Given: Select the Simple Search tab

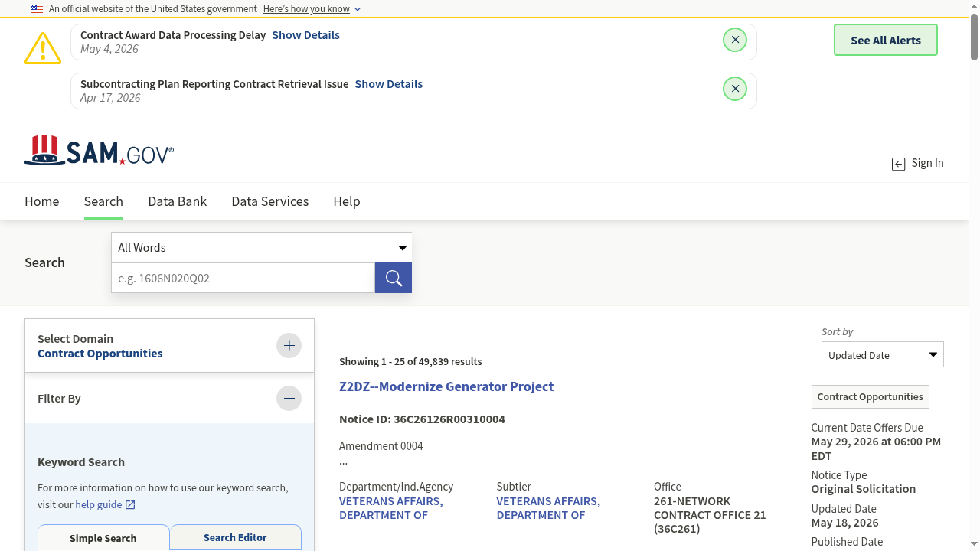Looking at the screenshot, I should click(103, 538).
